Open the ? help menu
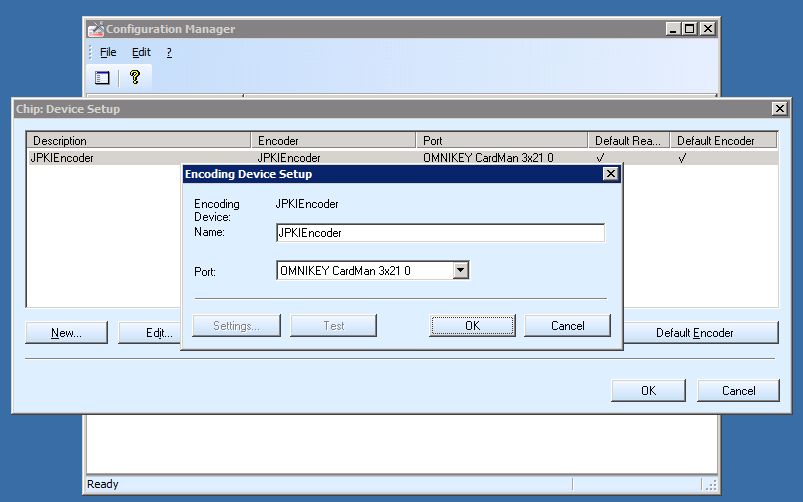Screen dimensions: 803x502 click(x=169, y=52)
